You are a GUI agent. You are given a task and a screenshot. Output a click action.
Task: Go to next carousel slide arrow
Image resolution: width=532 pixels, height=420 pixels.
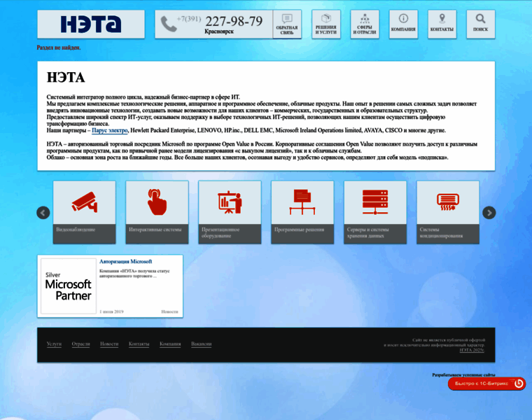click(489, 213)
